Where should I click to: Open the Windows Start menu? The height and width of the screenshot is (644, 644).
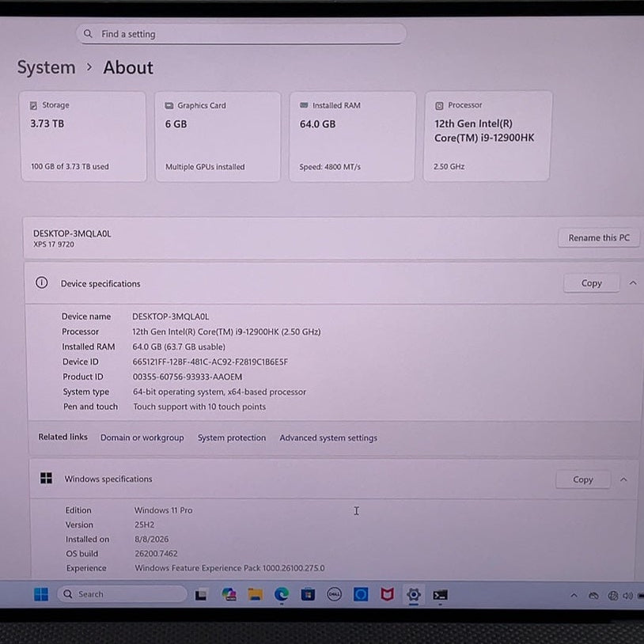(41, 594)
